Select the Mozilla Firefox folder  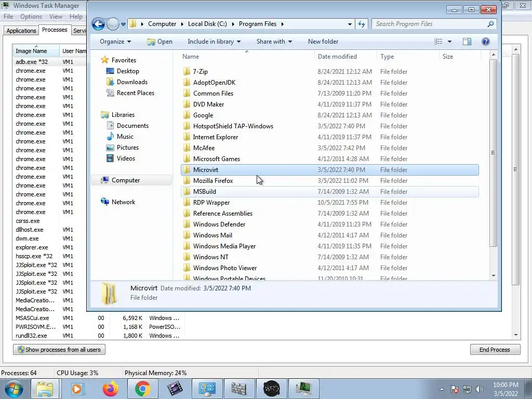pos(213,180)
